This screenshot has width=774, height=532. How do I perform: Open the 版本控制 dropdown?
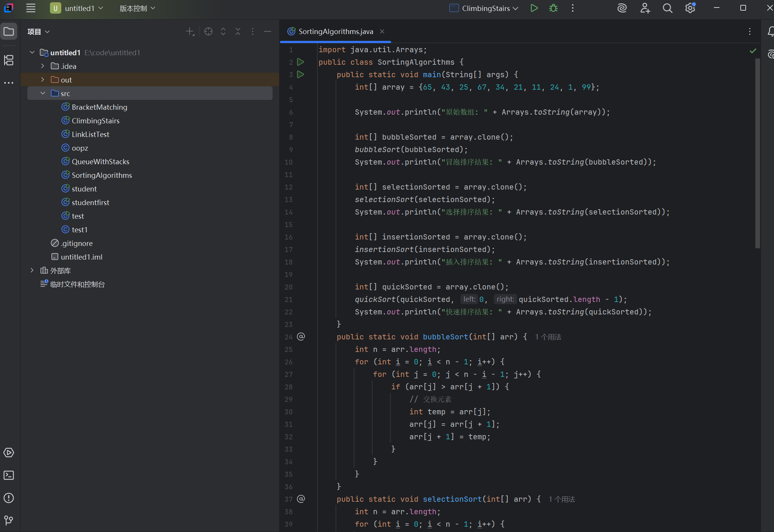[137, 8]
